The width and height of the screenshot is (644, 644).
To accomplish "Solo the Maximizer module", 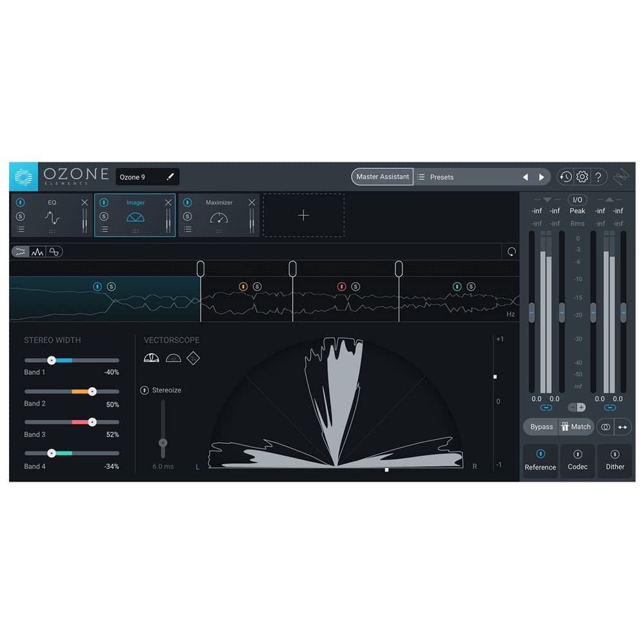I will tap(187, 216).
